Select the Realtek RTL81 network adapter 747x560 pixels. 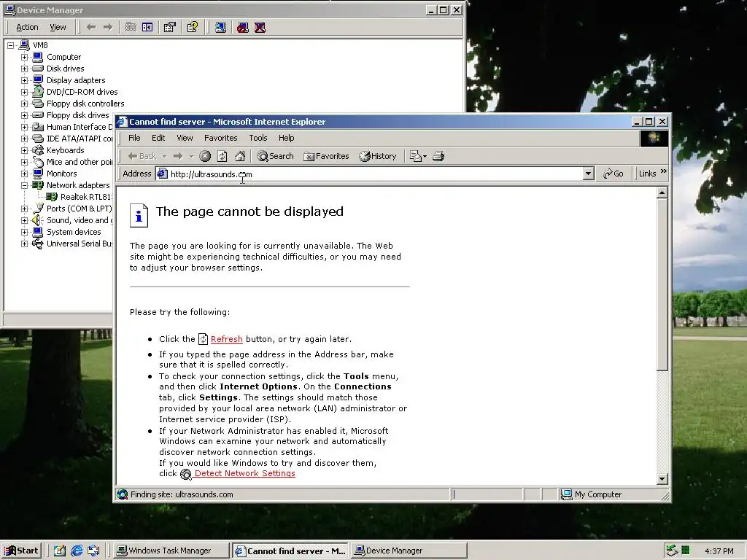tap(86, 197)
